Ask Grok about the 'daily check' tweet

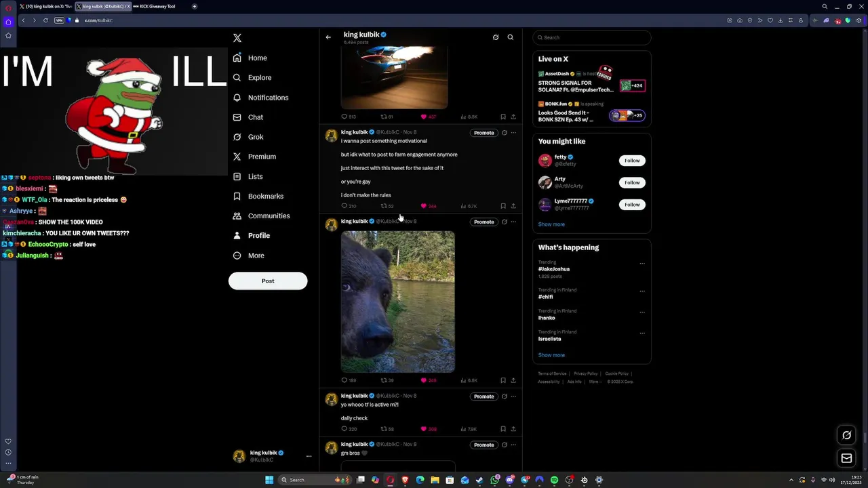[504, 396]
